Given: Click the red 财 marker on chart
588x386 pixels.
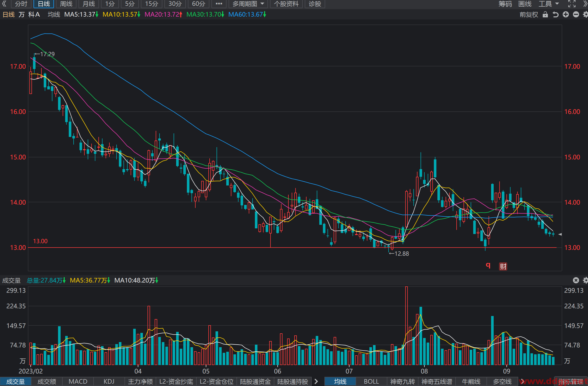Looking at the screenshot, I should click(x=503, y=266).
